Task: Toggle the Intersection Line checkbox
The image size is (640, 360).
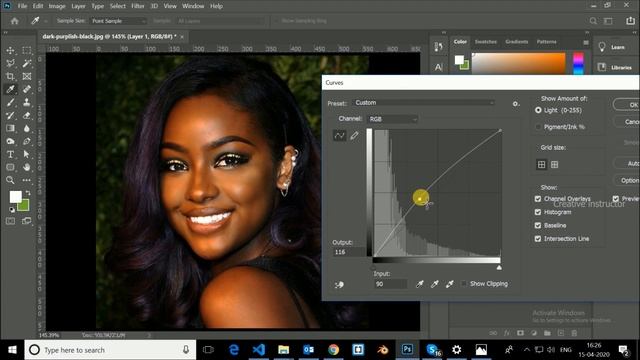Action: tap(538, 239)
